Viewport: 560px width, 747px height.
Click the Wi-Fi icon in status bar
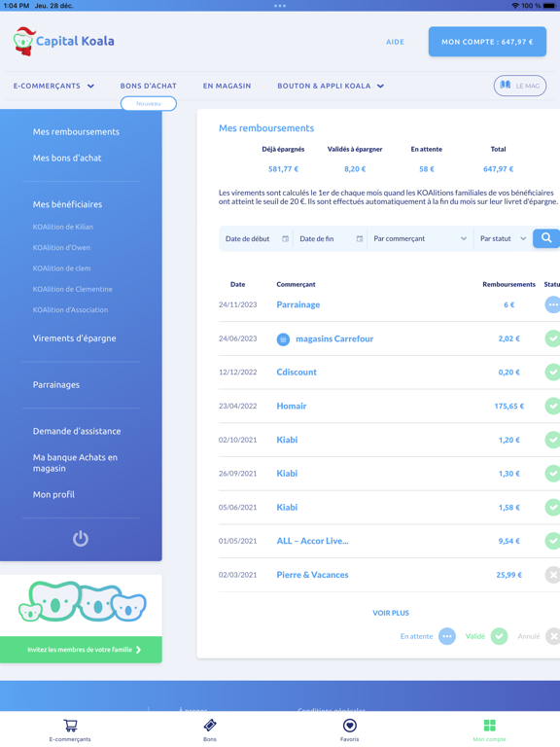click(515, 6)
